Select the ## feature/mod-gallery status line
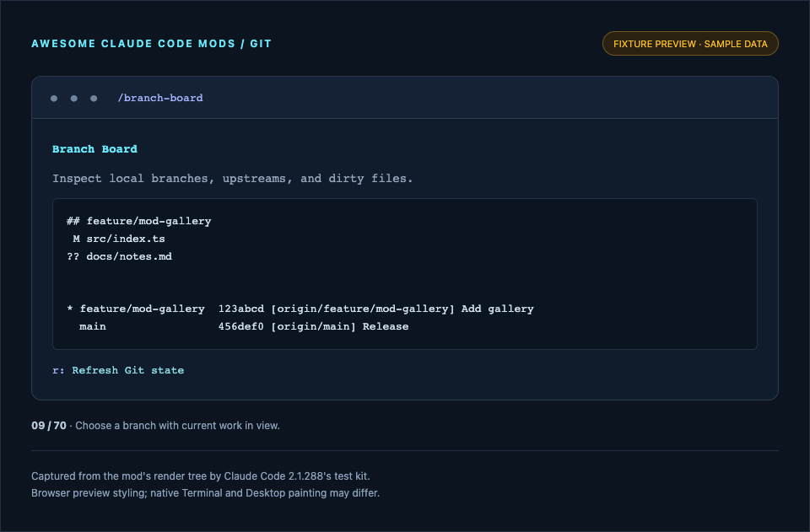The image size is (810, 532). click(x=139, y=221)
